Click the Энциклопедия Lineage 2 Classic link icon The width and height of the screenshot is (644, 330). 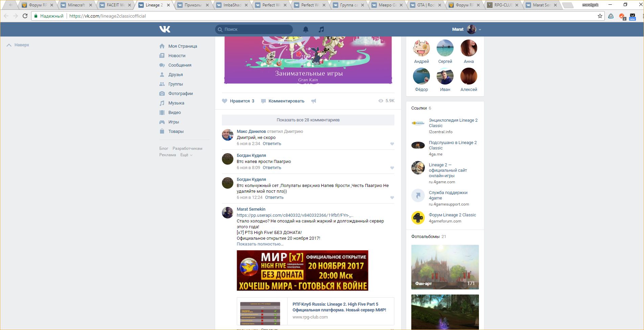tap(418, 123)
